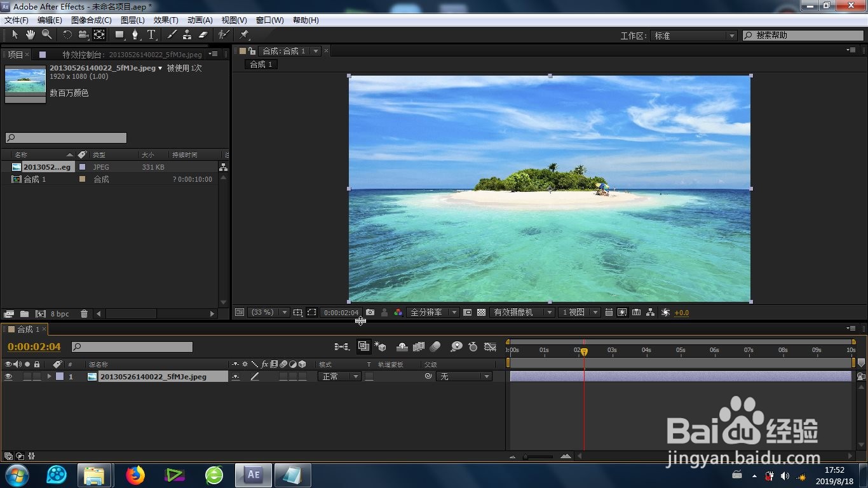Click the auto-keyframe stopwatch icon
The image size is (868, 488).
point(473,346)
